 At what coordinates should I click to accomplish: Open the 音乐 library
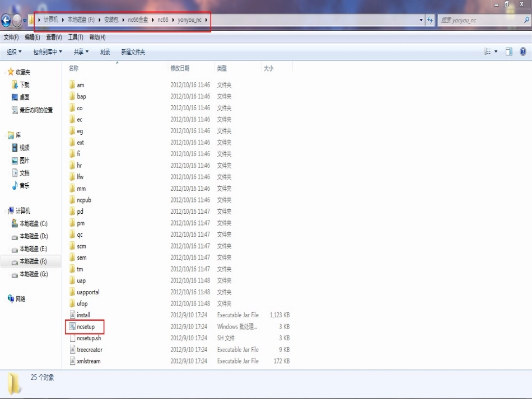pos(25,185)
